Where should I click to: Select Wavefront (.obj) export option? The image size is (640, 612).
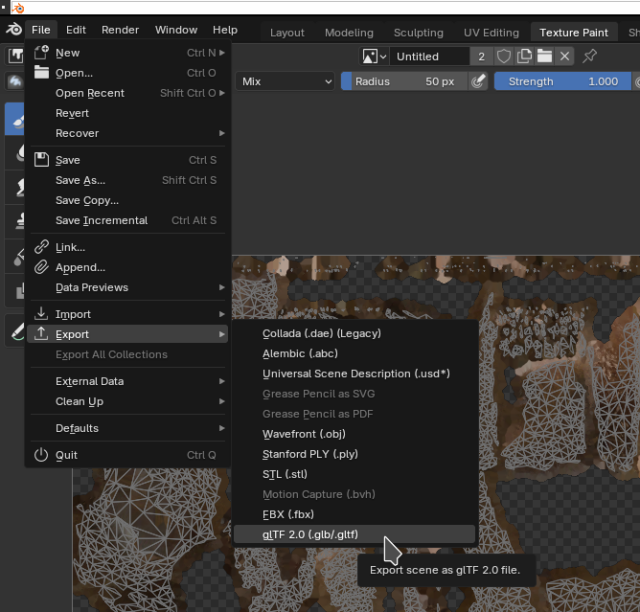tap(354, 434)
